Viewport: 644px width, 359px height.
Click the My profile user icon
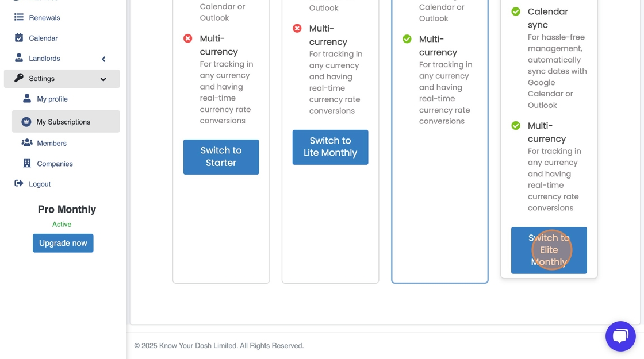[27, 99]
